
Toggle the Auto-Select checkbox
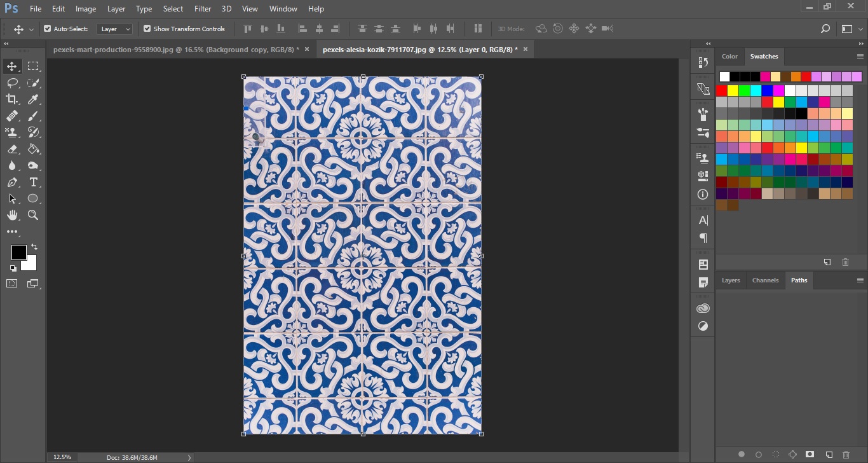(x=47, y=29)
